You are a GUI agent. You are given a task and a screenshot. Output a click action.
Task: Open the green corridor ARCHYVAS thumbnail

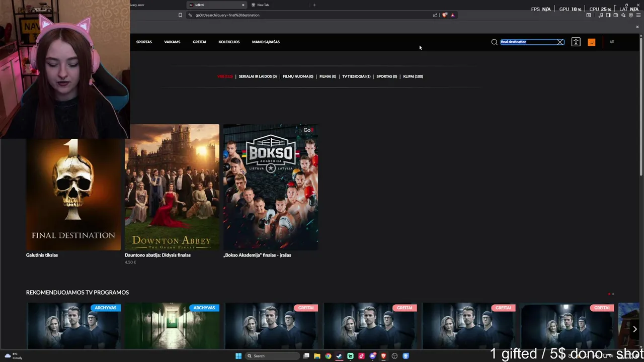[172, 325]
